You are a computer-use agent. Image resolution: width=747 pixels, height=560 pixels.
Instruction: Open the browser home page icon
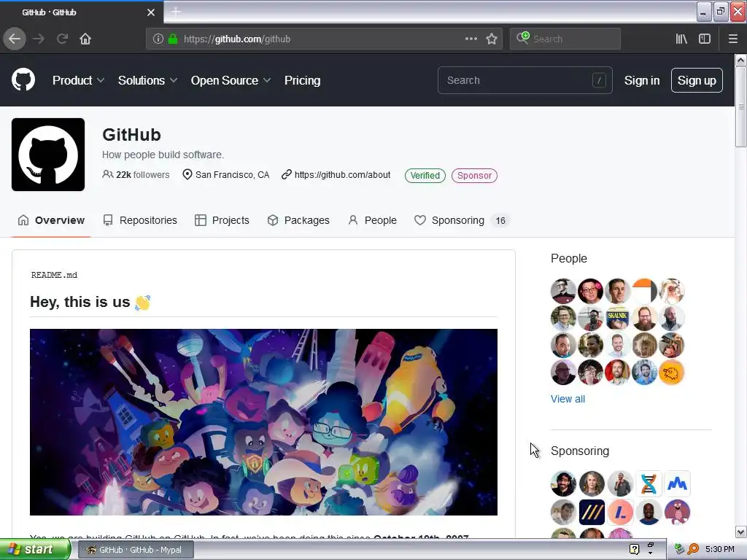85,39
